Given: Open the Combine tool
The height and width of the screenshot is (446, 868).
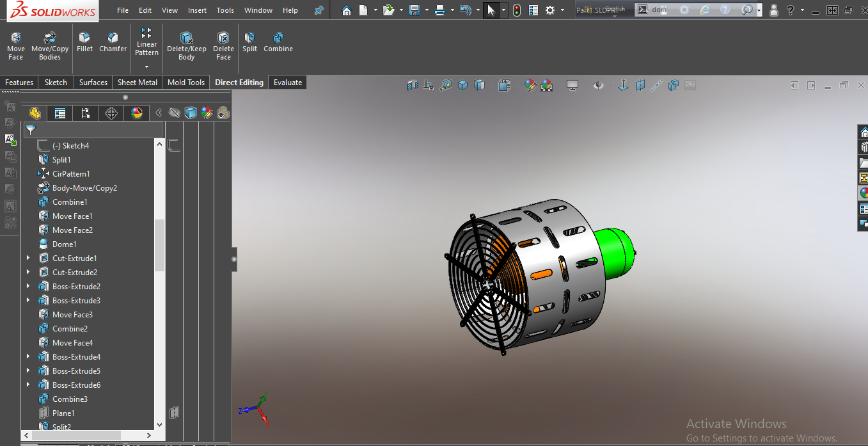Looking at the screenshot, I should (278, 42).
